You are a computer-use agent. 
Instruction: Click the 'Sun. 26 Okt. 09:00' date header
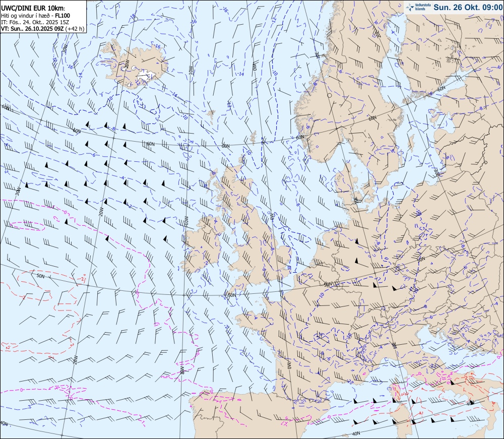(x=468, y=7)
